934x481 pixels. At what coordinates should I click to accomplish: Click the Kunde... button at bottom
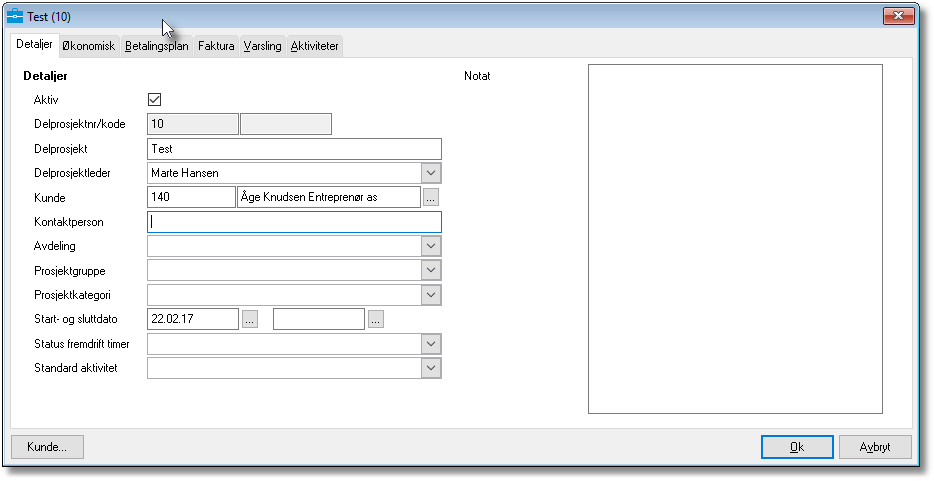47,447
